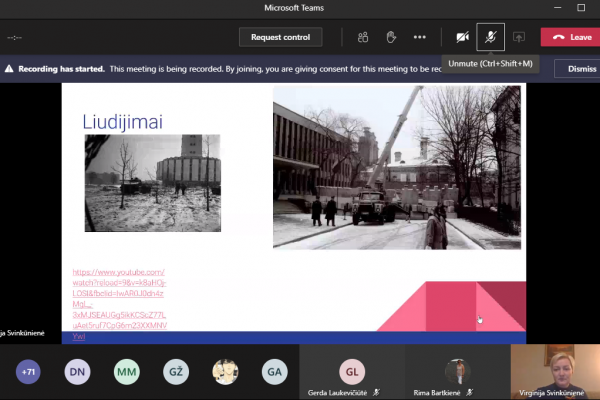Screen dimensions: 600x400
Task: Turn on the camera
Action: point(462,37)
